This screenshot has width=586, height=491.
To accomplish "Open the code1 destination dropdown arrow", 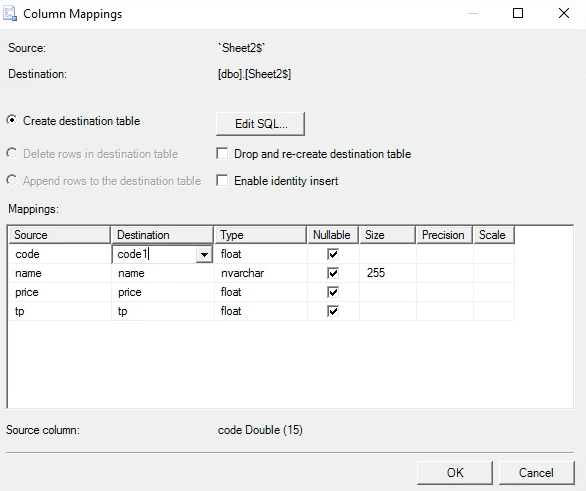I will [204, 254].
